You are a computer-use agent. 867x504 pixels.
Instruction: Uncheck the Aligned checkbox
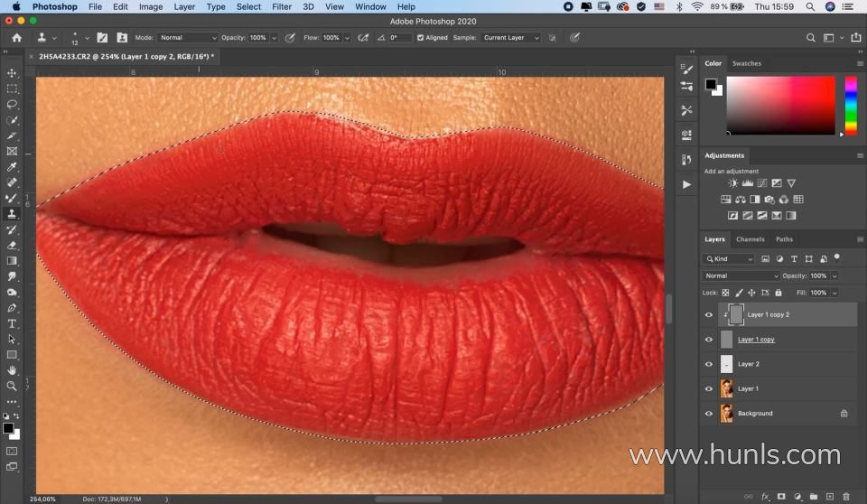[421, 38]
